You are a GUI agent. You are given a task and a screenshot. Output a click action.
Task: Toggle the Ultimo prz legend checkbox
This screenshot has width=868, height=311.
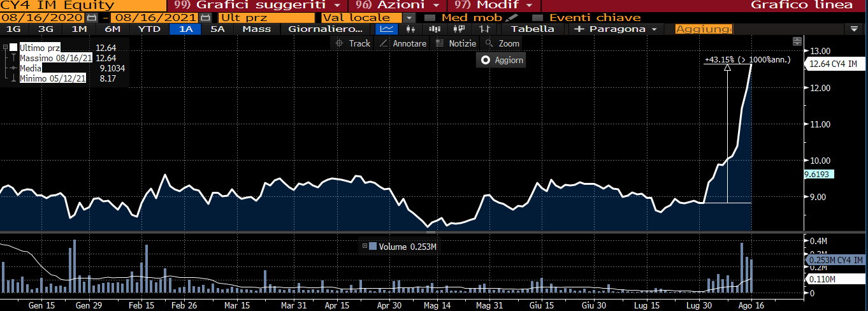[13, 48]
